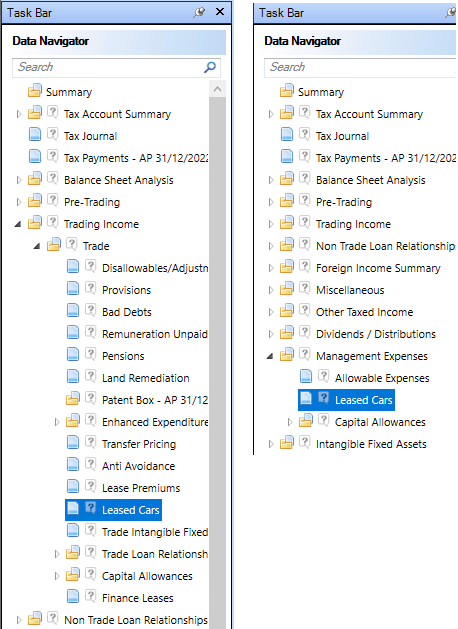
Task: Click the Remuneration Unpaid page icon
Action: tap(73, 332)
